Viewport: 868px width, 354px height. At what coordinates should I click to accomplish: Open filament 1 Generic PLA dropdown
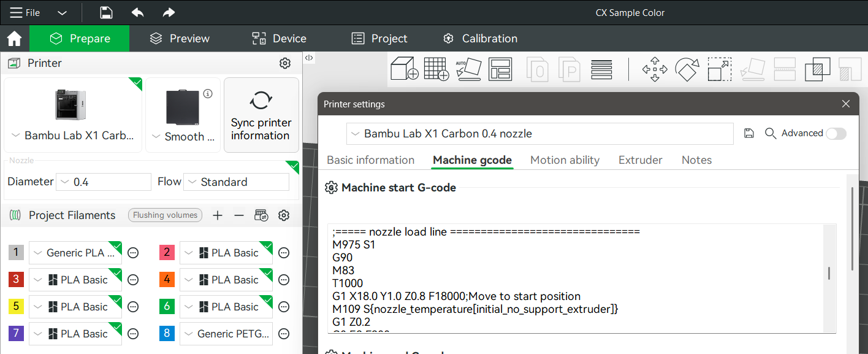(x=75, y=253)
